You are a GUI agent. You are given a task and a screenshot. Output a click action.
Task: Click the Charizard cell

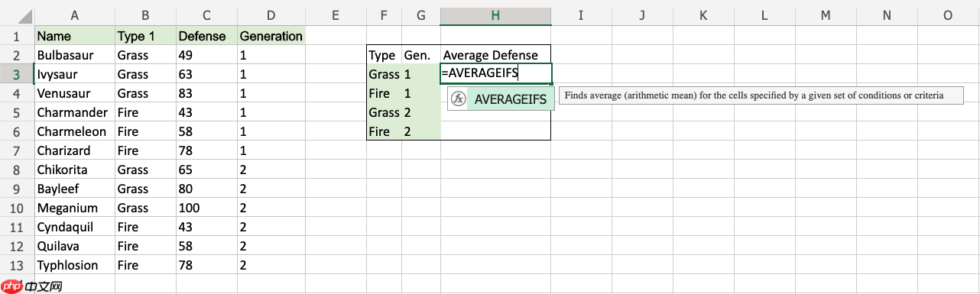pos(74,150)
